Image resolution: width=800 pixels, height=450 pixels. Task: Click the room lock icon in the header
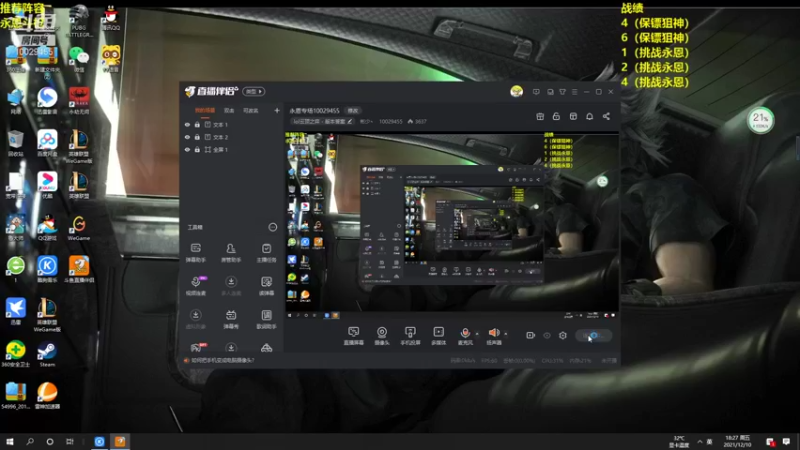556,116
